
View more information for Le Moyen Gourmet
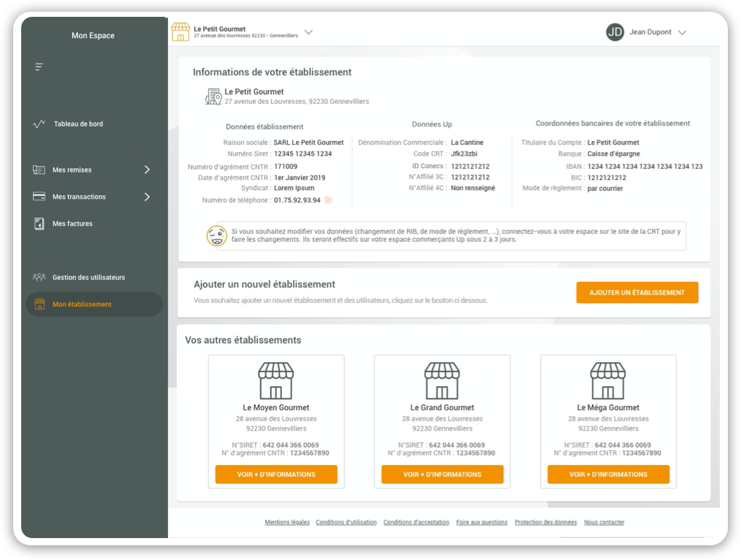(x=276, y=474)
